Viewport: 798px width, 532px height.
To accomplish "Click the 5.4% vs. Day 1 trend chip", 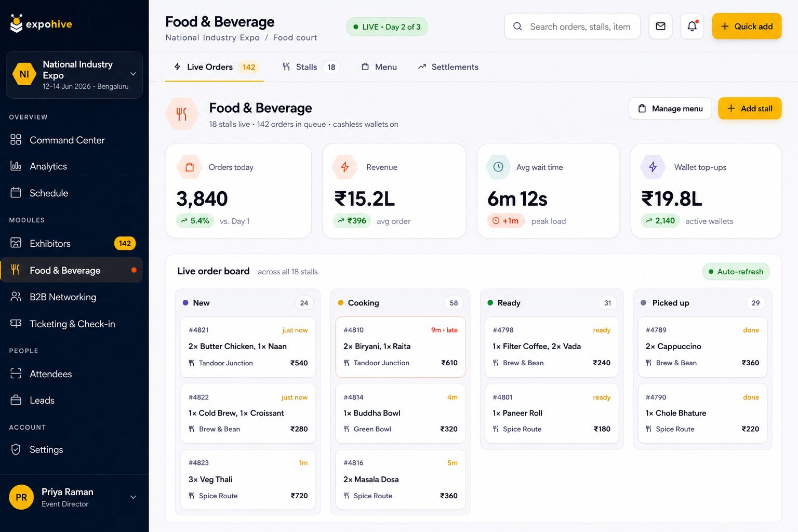I will (195, 221).
